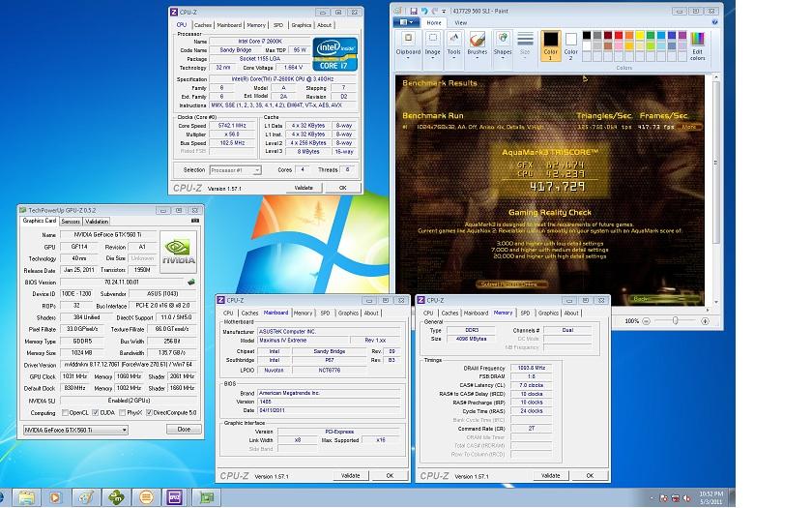Image resolution: width=812 pixels, height=508 pixels.
Task: Click the Intel Core i7 logo in CPU-Z
Action: coord(334,54)
